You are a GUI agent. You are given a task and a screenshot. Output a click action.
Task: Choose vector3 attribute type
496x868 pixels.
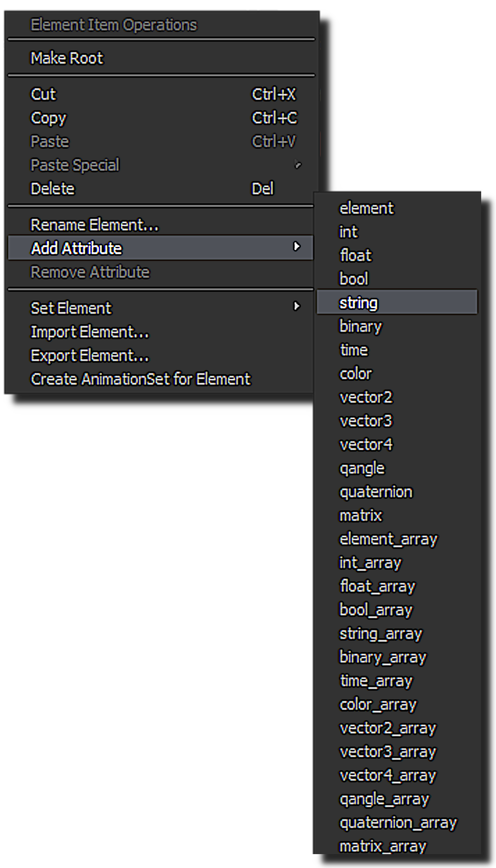click(x=366, y=421)
